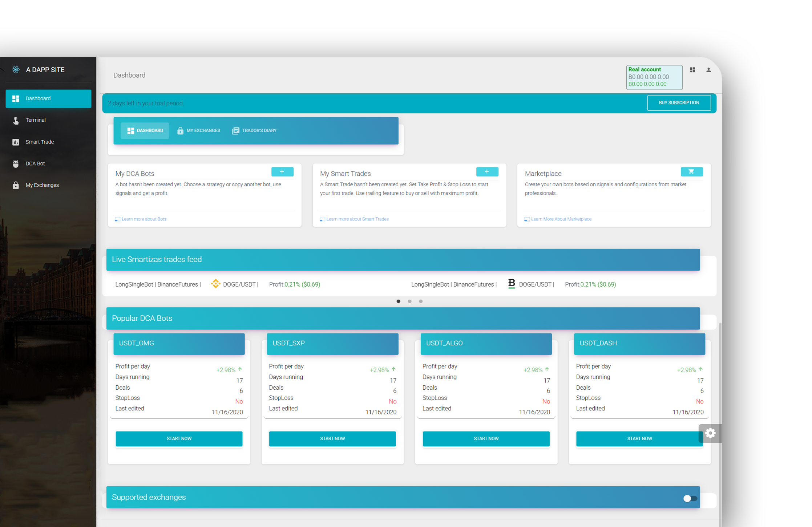The image size is (812, 527).
Task: Switch to Trador's Diary tab
Action: (x=254, y=130)
